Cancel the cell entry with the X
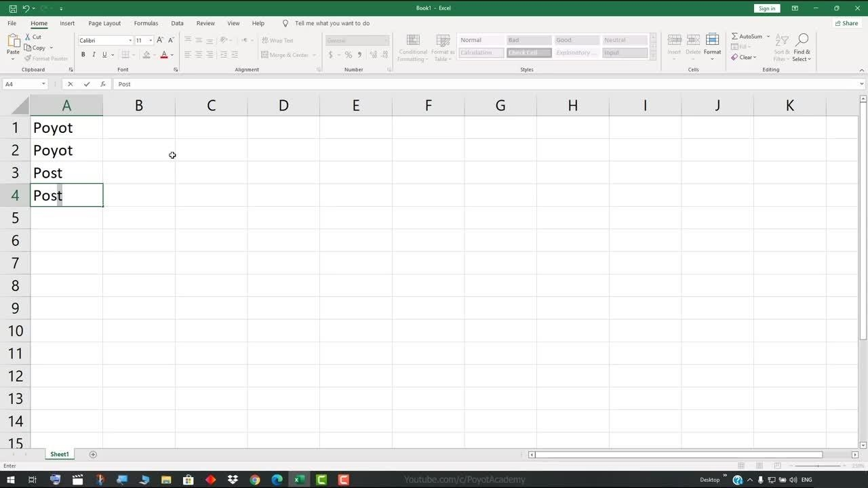 click(x=70, y=84)
